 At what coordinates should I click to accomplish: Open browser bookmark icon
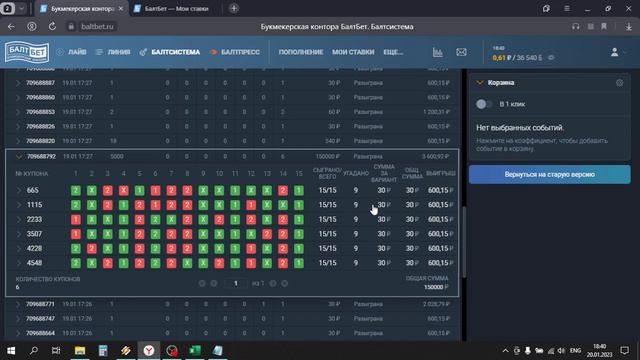(x=604, y=27)
